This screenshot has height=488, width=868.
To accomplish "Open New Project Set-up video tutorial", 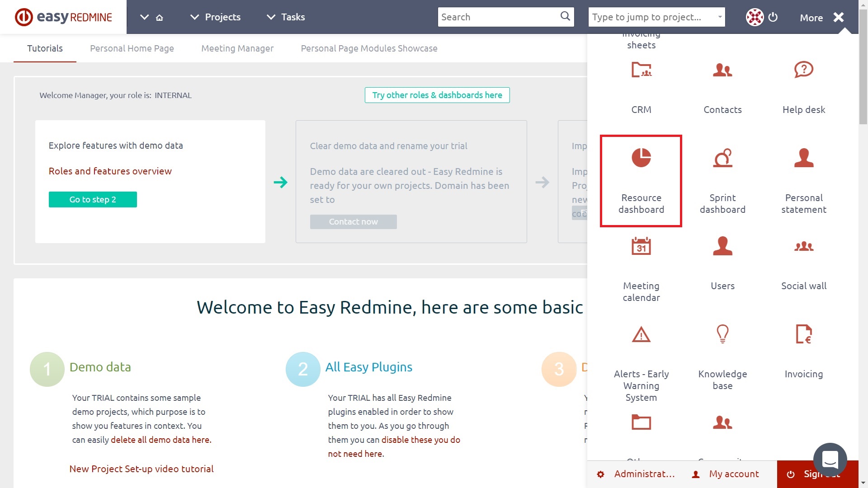I will point(141,469).
